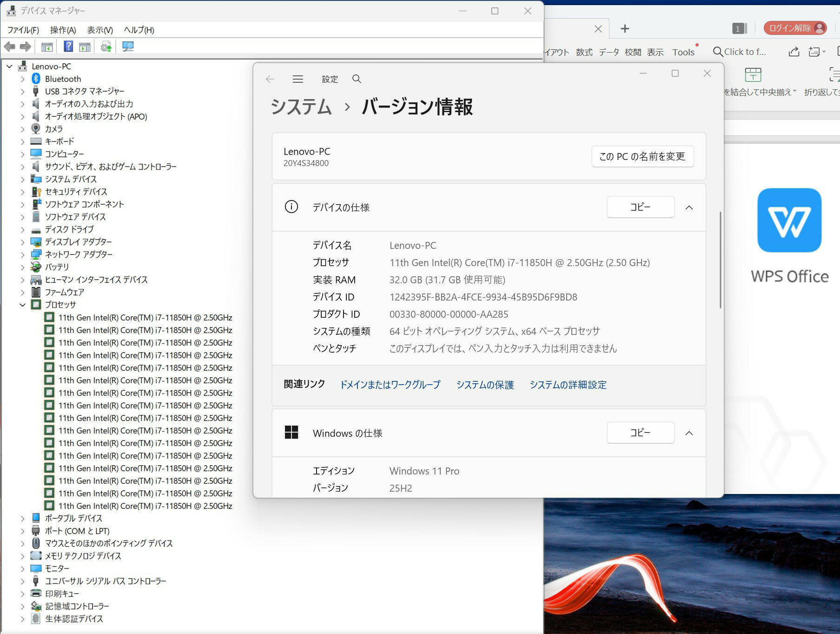Click the plus icon to add new WPS tab
Image resolution: width=840 pixels, height=634 pixels.
(625, 29)
